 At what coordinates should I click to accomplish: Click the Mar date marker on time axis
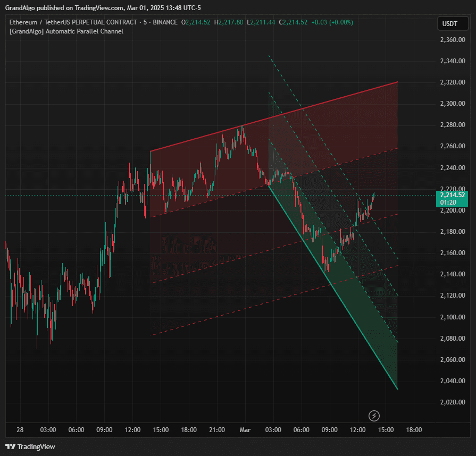point(245,429)
